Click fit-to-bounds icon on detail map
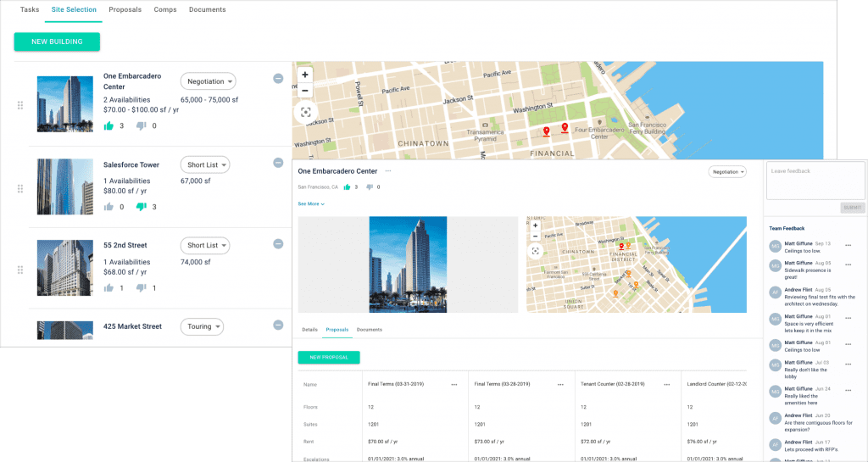Image resolution: width=868 pixels, height=462 pixels. 536,251
